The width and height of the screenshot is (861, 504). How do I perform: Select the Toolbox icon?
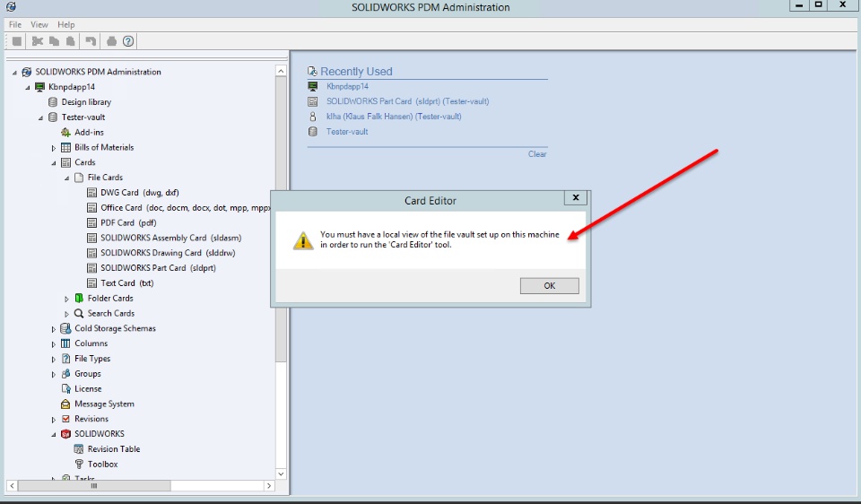tap(79, 464)
